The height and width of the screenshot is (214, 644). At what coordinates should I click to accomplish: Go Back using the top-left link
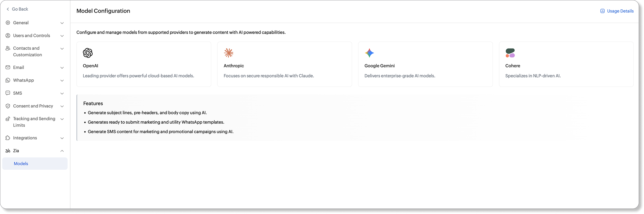(x=17, y=9)
